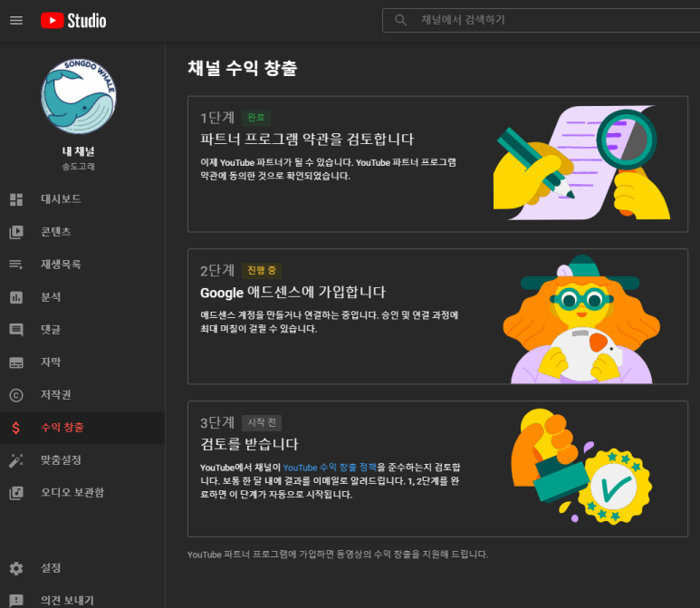Click the 시작 전 status badge on step 3
Viewport: 700px width, 608px height.
coord(262,422)
